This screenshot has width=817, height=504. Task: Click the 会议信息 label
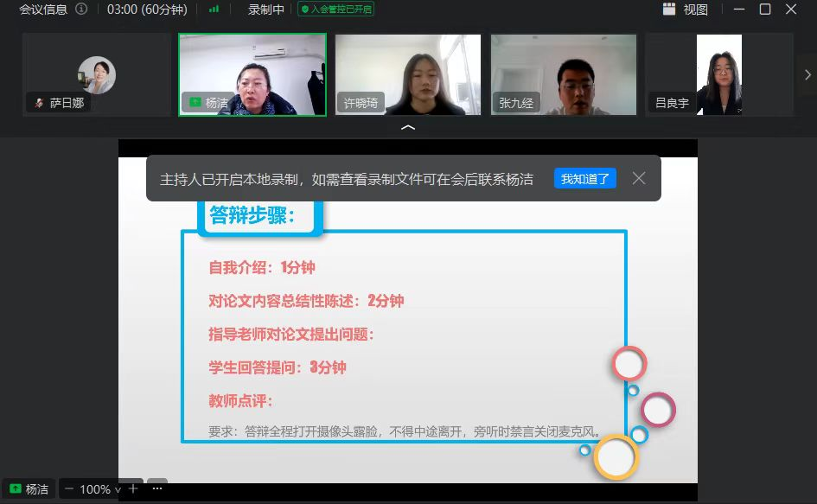pyautogui.click(x=43, y=10)
